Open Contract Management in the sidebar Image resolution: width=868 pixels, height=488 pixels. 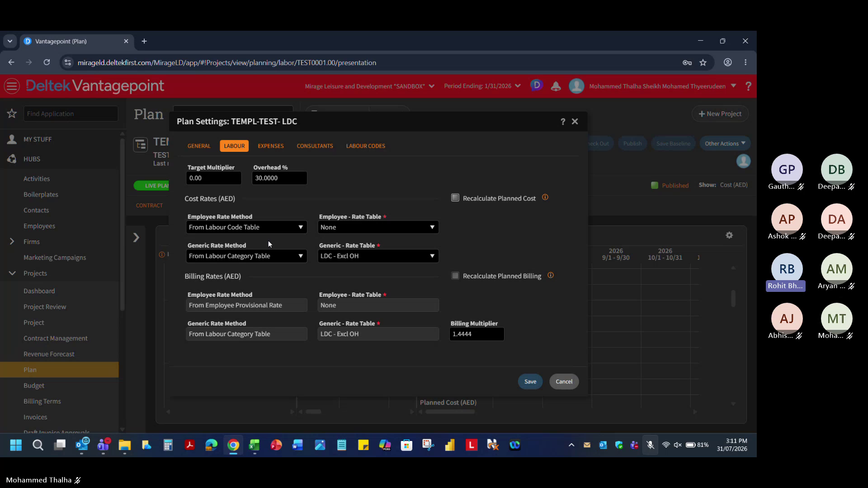pos(56,338)
